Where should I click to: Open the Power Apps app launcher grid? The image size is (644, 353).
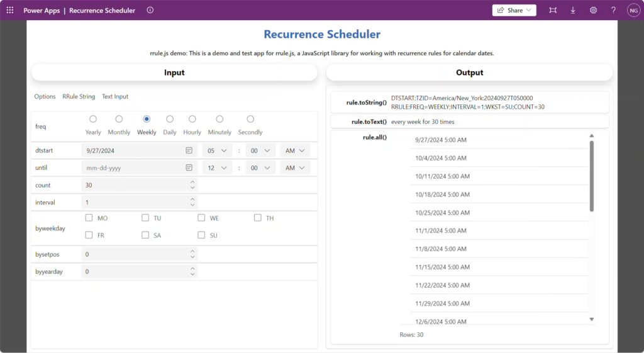pyautogui.click(x=10, y=10)
